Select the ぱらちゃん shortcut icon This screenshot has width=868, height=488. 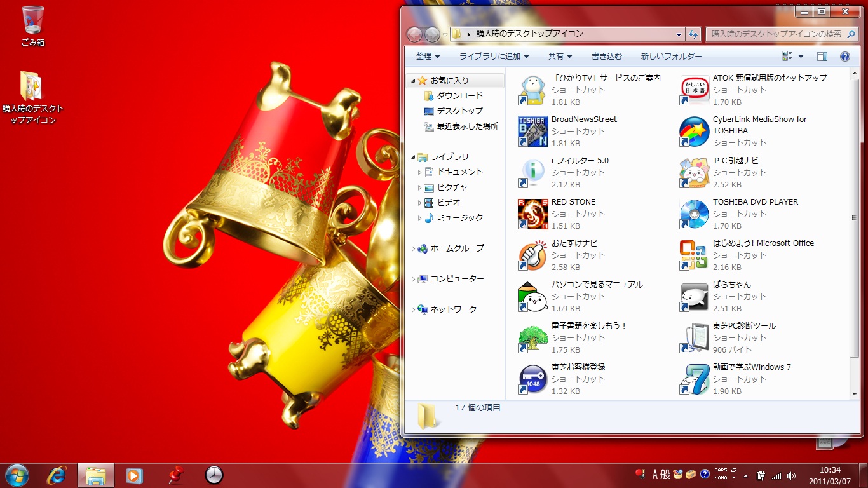pos(694,296)
